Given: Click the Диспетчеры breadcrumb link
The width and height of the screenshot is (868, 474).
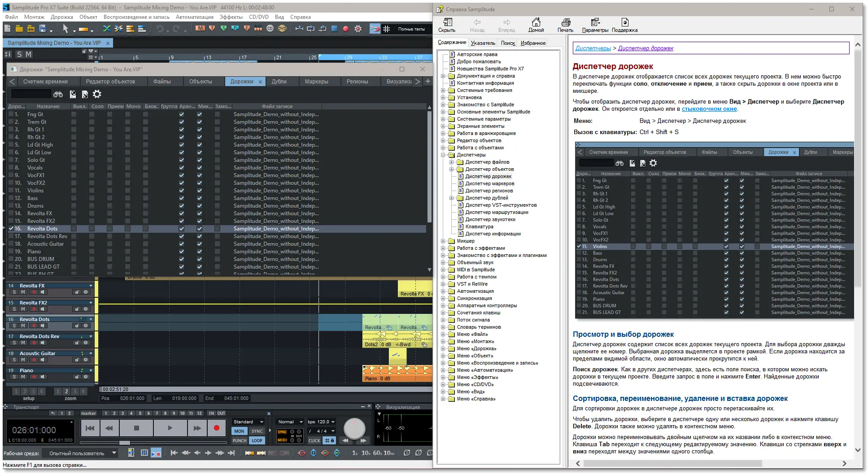Looking at the screenshot, I should click(x=593, y=48).
